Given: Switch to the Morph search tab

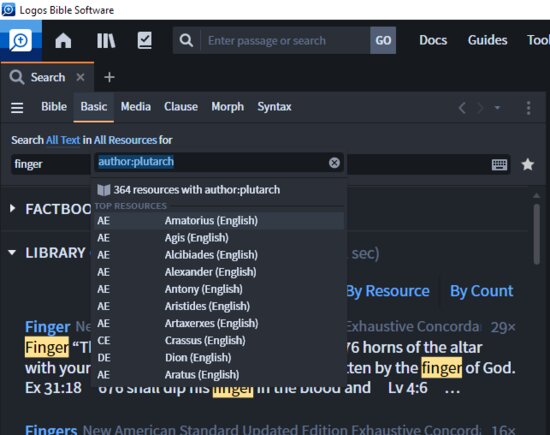Looking at the screenshot, I should coord(227,107).
